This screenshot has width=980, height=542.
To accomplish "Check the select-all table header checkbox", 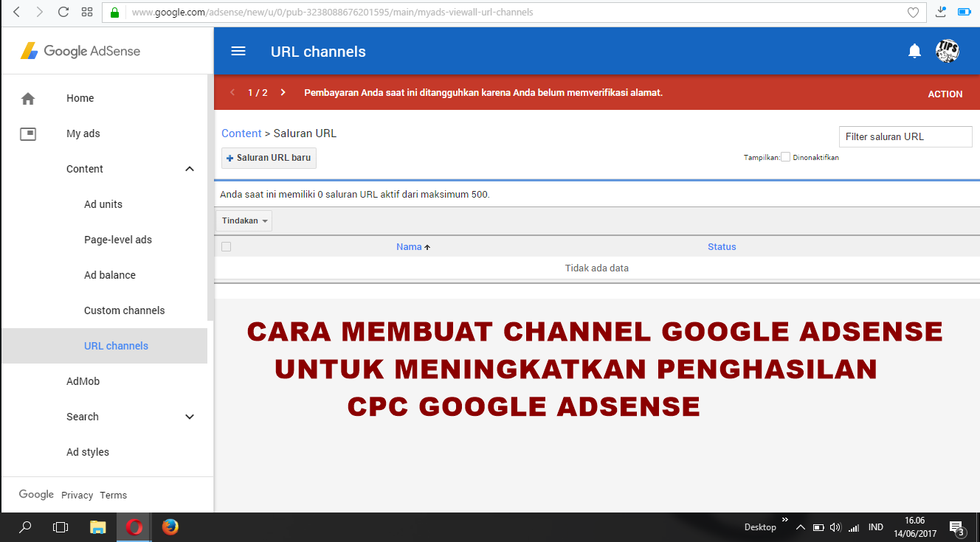I will coord(227,246).
